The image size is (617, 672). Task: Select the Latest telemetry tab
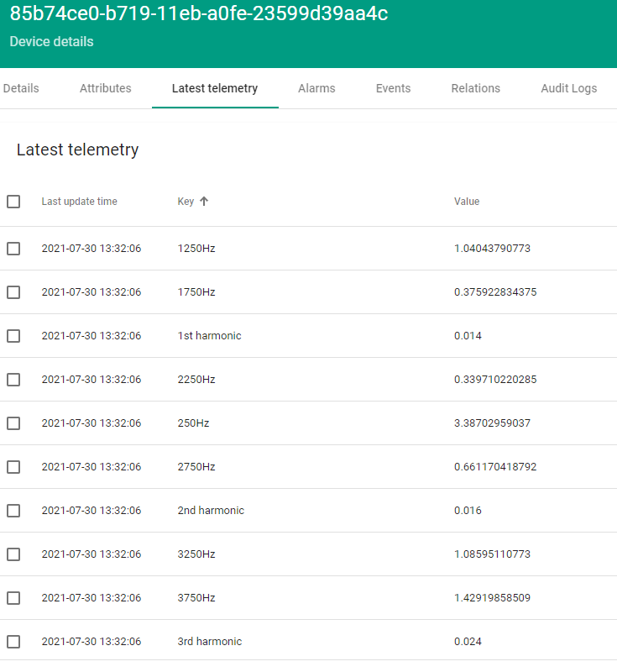215,88
